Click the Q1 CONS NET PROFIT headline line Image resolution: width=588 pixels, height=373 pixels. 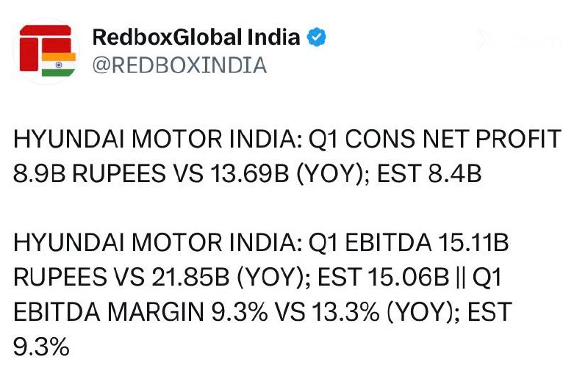coord(434,139)
